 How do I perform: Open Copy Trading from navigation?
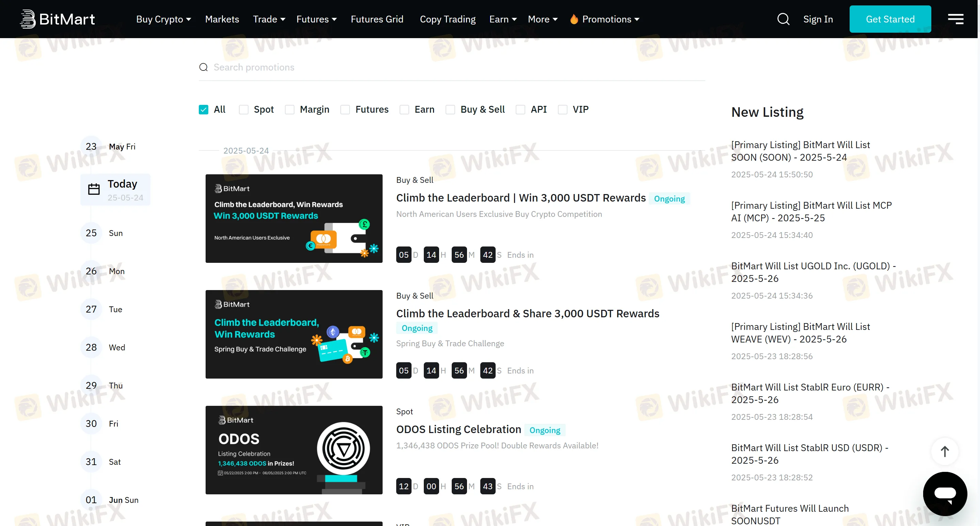[x=447, y=19]
